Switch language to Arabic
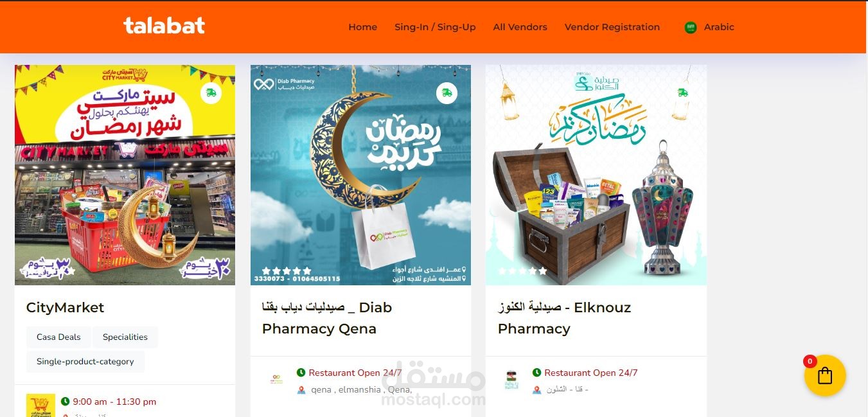Viewport: 868px width, 417px height. pos(719,27)
